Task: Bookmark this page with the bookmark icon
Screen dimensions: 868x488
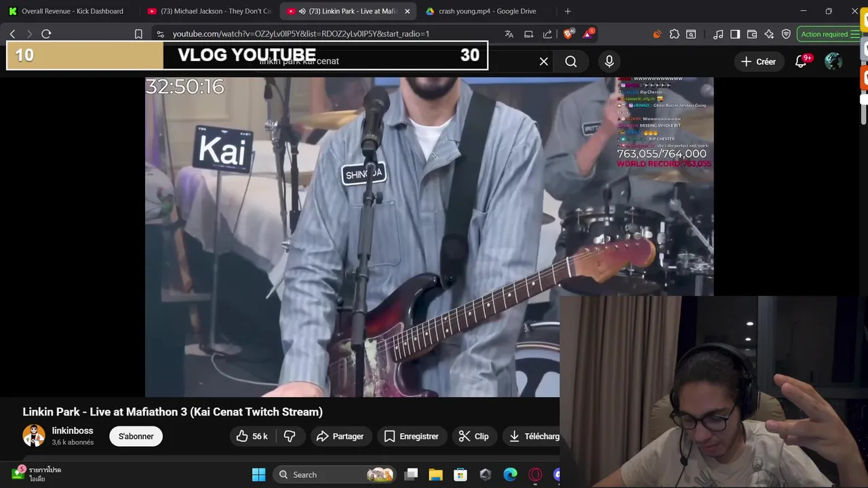Action: 138,34
